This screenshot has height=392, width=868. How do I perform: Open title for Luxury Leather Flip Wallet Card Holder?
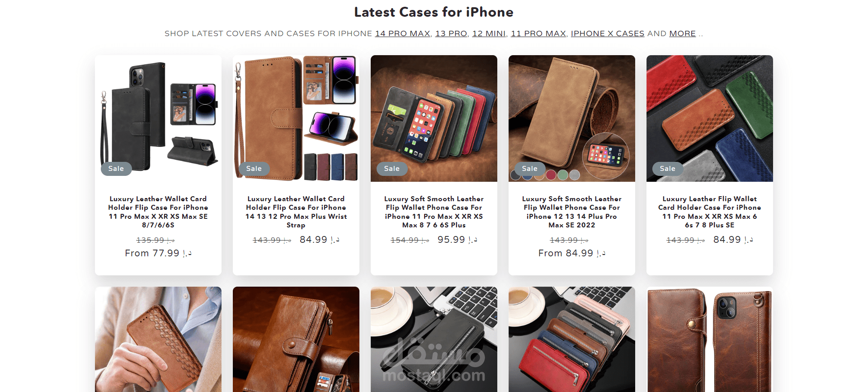click(x=710, y=212)
